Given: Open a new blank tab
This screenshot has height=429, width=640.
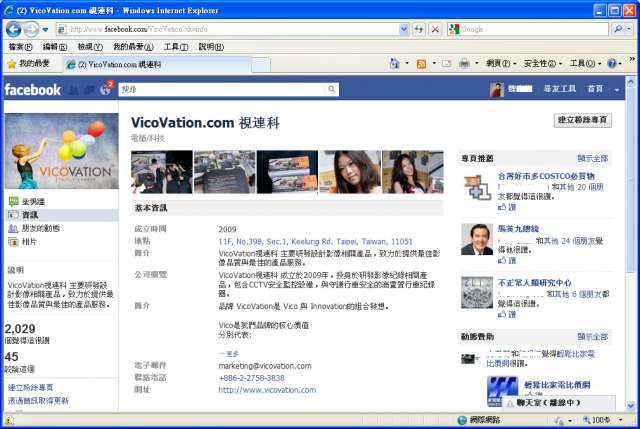Looking at the screenshot, I should coord(261,65).
